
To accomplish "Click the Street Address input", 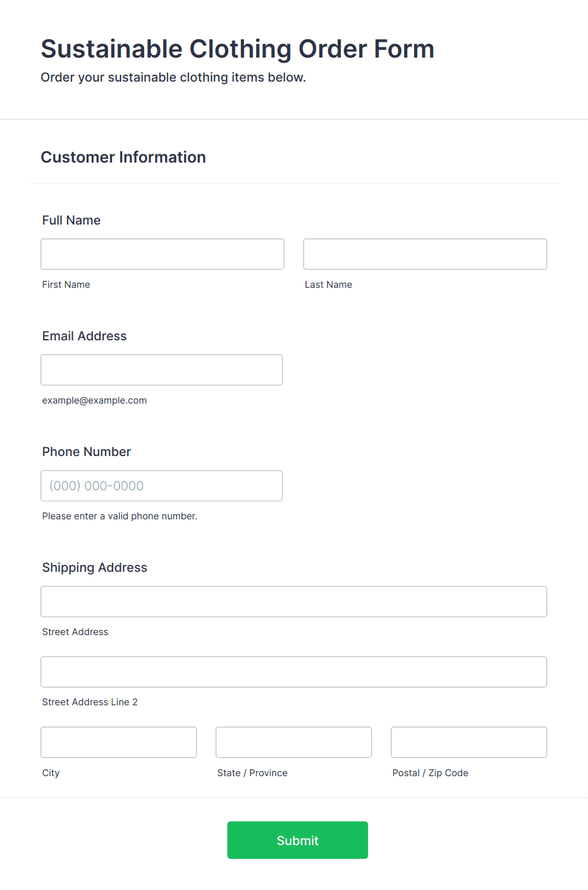I will click(294, 602).
